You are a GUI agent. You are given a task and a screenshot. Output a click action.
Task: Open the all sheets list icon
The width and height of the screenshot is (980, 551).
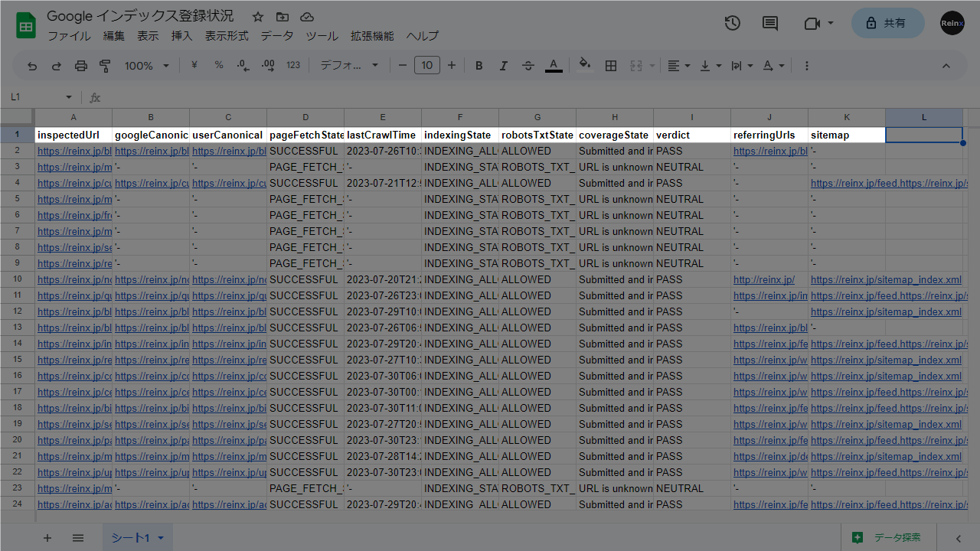tap(78, 538)
